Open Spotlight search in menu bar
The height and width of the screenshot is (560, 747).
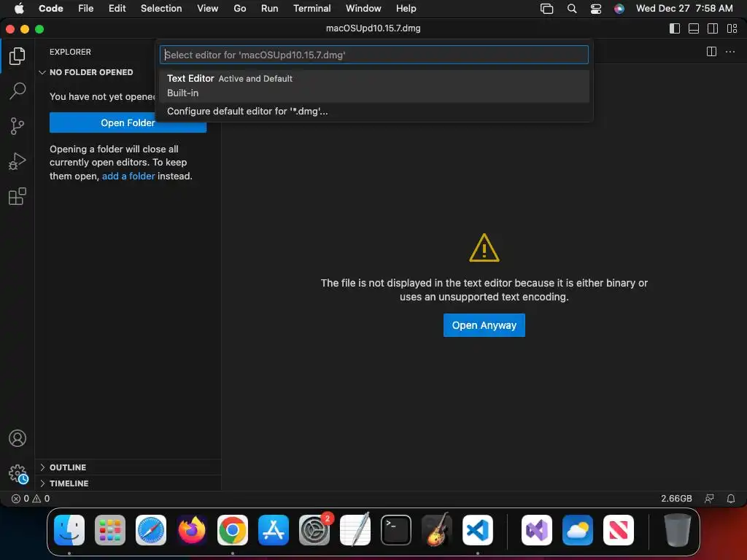tap(572, 9)
